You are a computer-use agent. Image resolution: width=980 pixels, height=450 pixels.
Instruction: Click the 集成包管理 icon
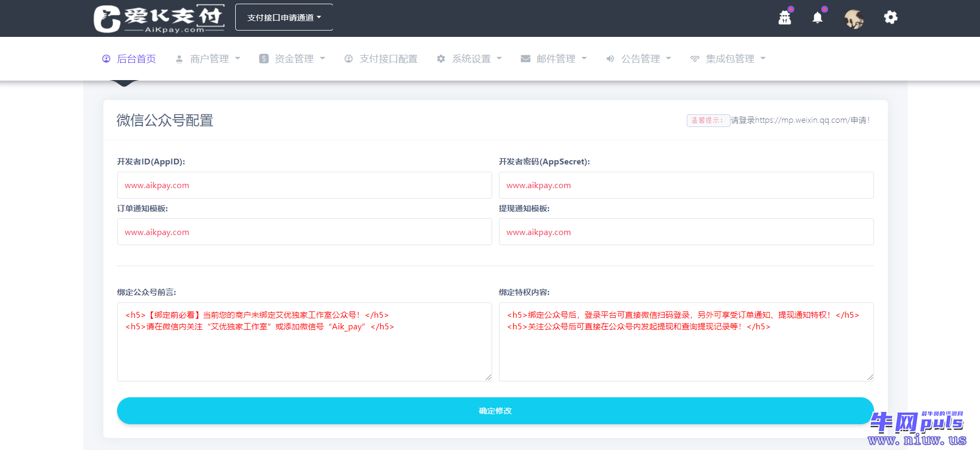pyautogui.click(x=695, y=58)
